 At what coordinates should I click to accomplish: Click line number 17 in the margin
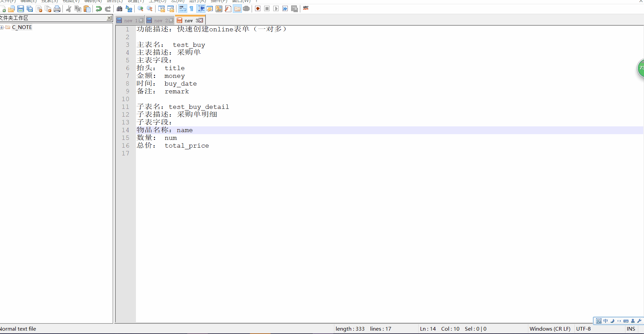(x=125, y=153)
